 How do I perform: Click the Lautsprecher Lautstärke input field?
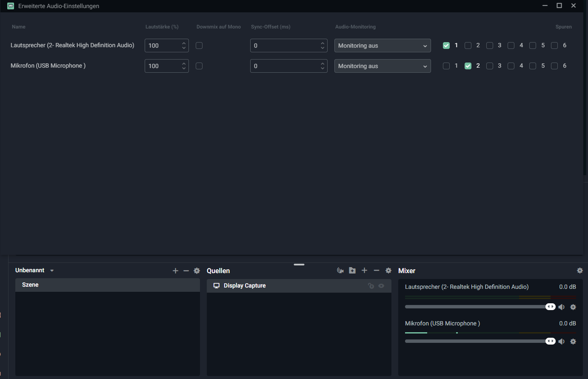[167, 46]
